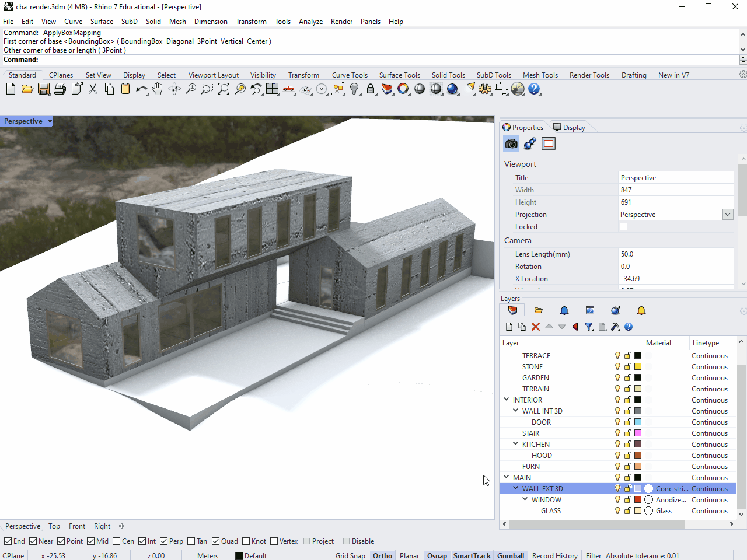The image size is (747, 560).
Task: Enable the Cen osnap checkbox
Action: [117, 541]
